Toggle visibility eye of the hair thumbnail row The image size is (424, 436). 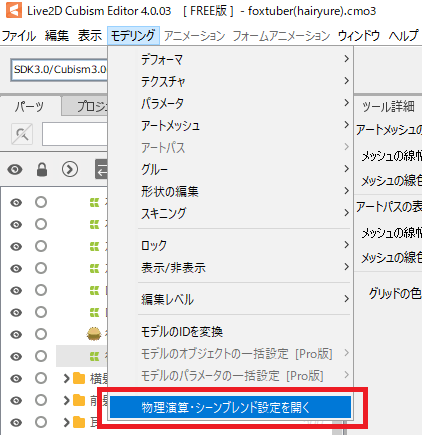(x=16, y=334)
